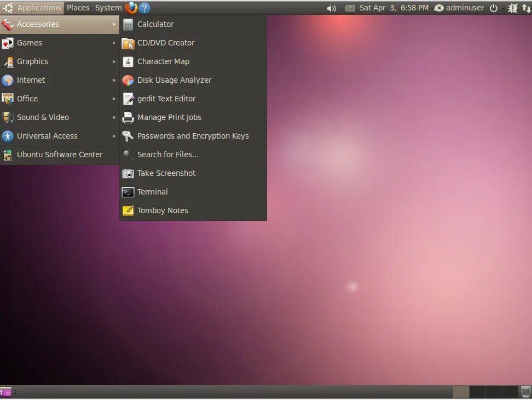532x400 pixels.
Task: Click the network up/down arrows indicator
Action: click(526, 8)
